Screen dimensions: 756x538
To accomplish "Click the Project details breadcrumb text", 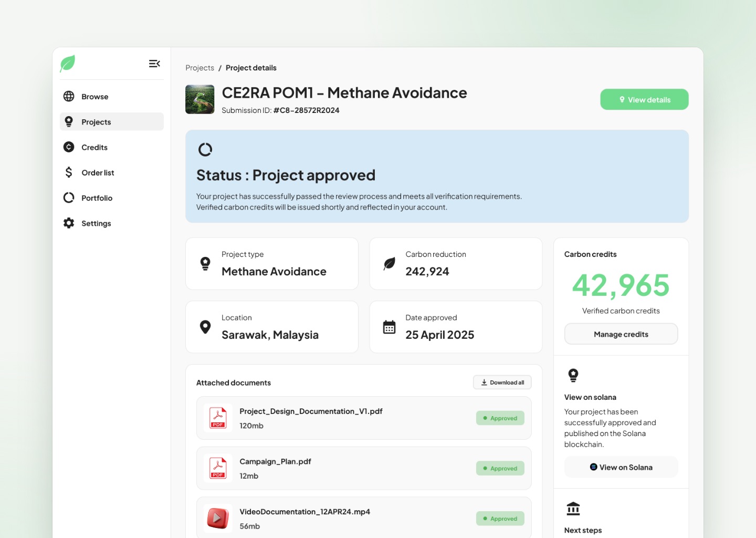I will [251, 68].
